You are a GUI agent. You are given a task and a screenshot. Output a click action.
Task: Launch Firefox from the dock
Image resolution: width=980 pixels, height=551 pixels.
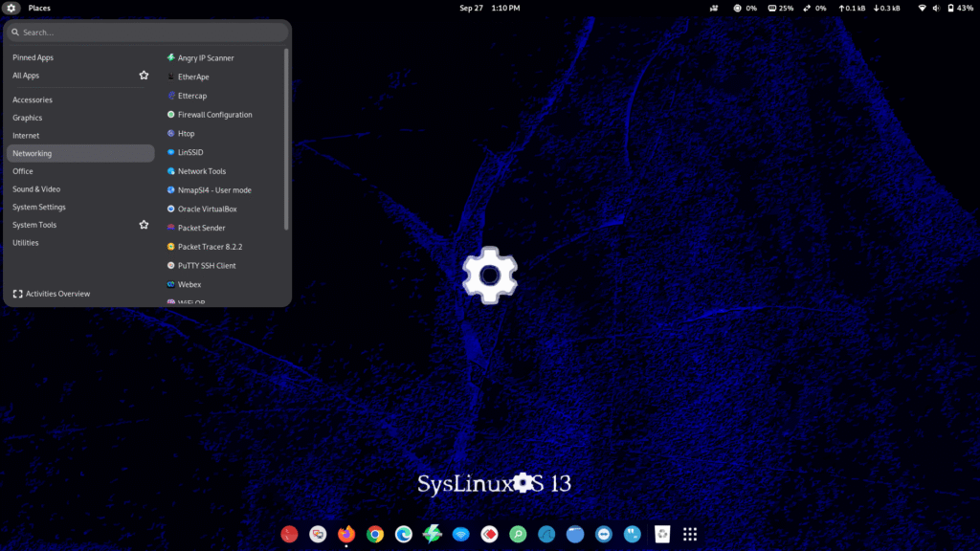click(x=345, y=534)
